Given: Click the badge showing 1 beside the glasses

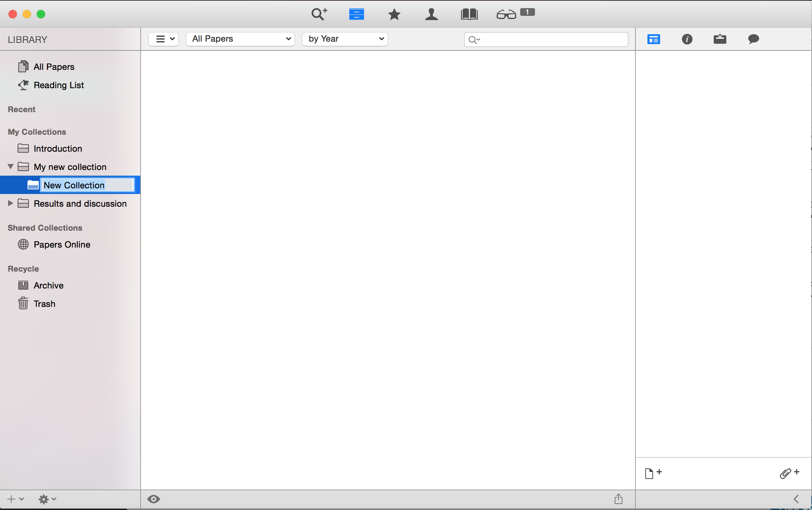Looking at the screenshot, I should point(527,12).
